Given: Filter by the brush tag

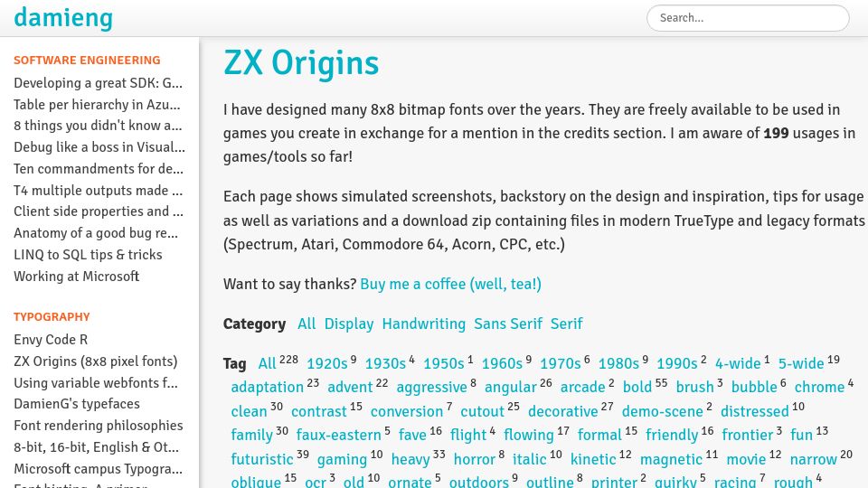Looking at the screenshot, I should 694,388.
